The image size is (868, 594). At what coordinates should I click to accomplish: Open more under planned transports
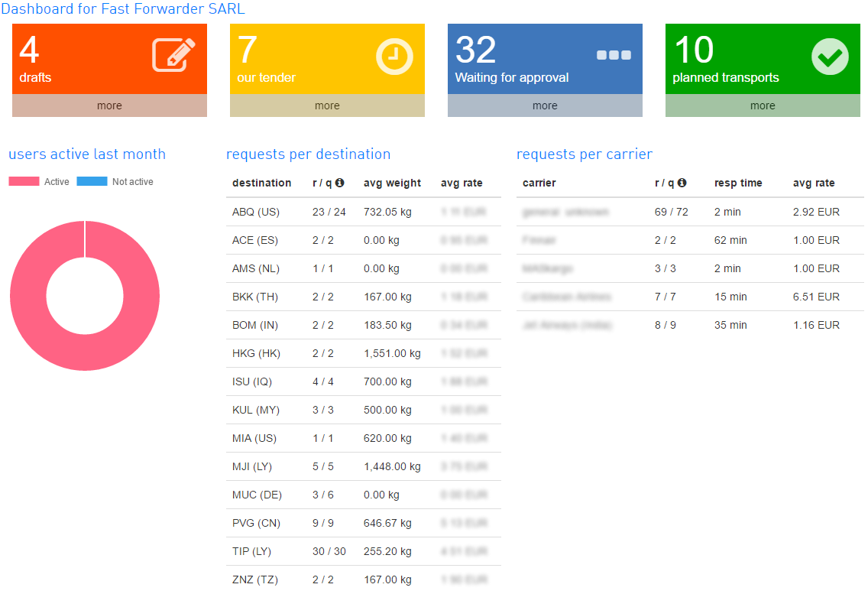click(x=763, y=106)
